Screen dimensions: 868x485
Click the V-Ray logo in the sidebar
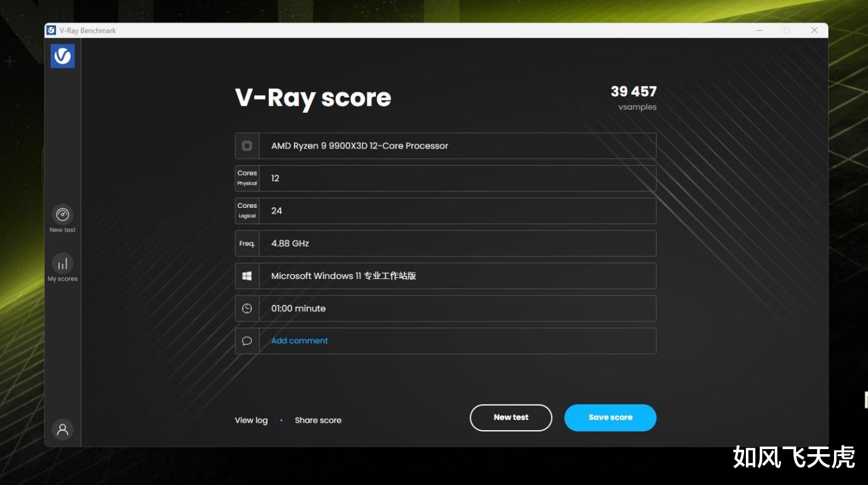[x=62, y=56]
